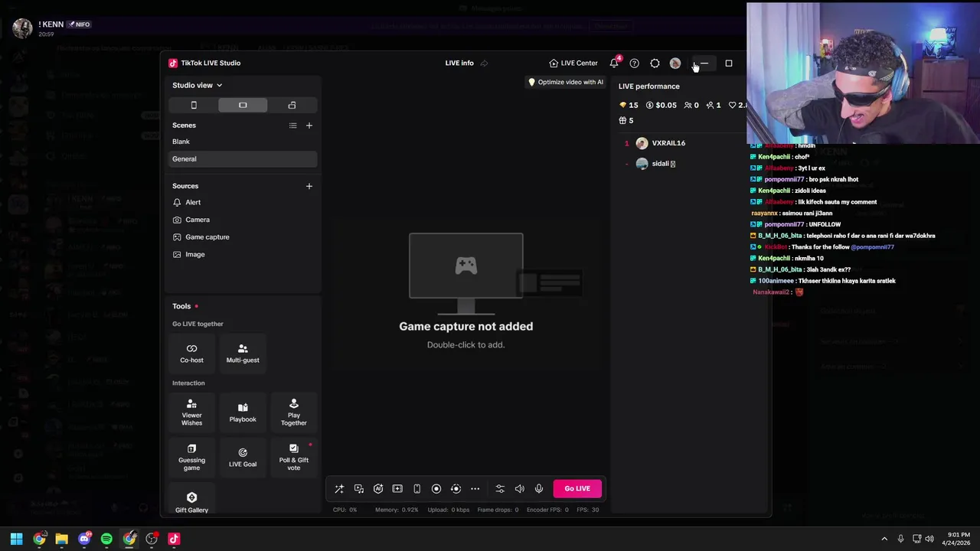Click the CPU: 0% status text
This screenshot has width=980, height=551.
click(x=345, y=510)
